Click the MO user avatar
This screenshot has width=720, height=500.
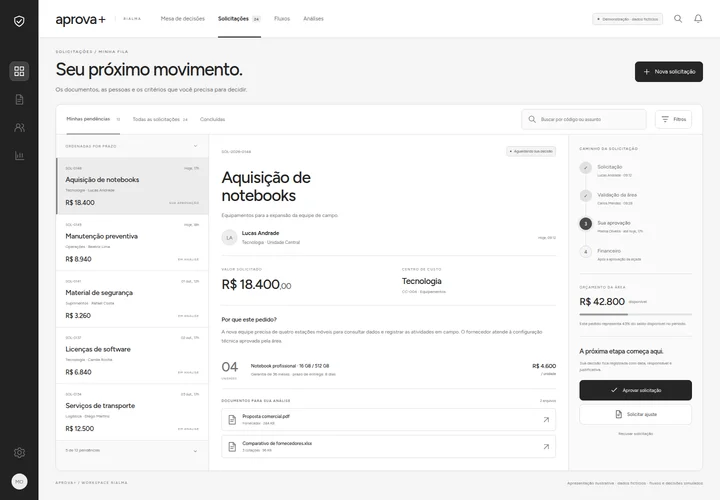[19, 482]
